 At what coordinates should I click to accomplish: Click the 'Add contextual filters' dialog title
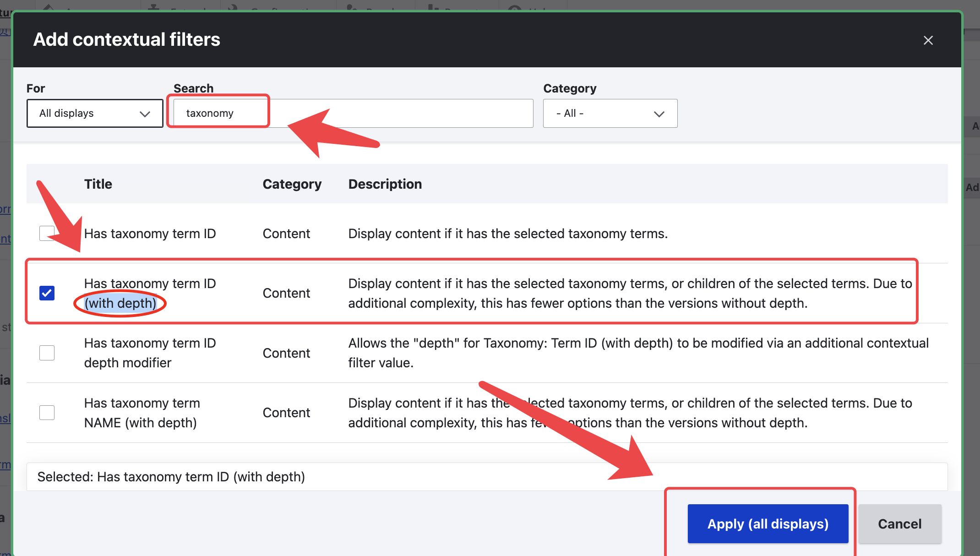pyautogui.click(x=126, y=39)
